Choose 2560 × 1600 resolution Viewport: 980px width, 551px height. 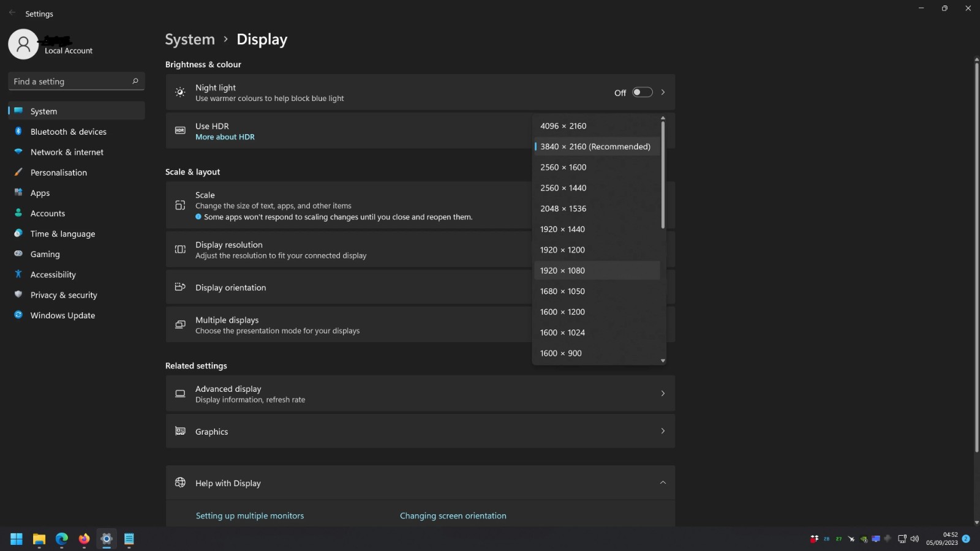pyautogui.click(x=597, y=167)
